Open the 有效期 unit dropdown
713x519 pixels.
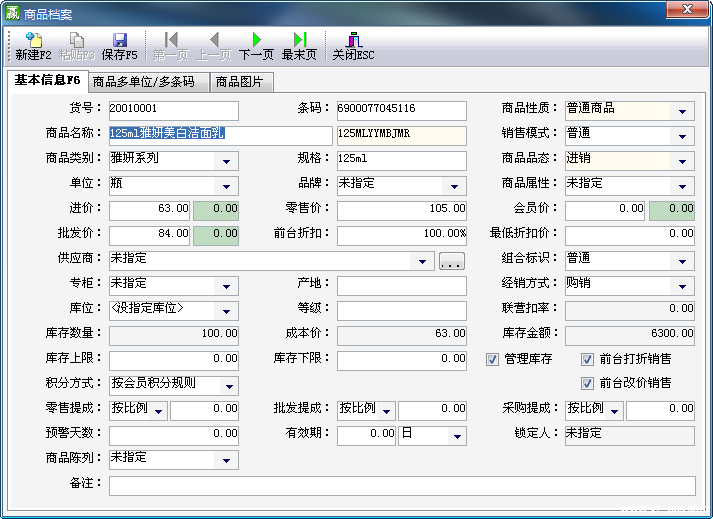457,436
